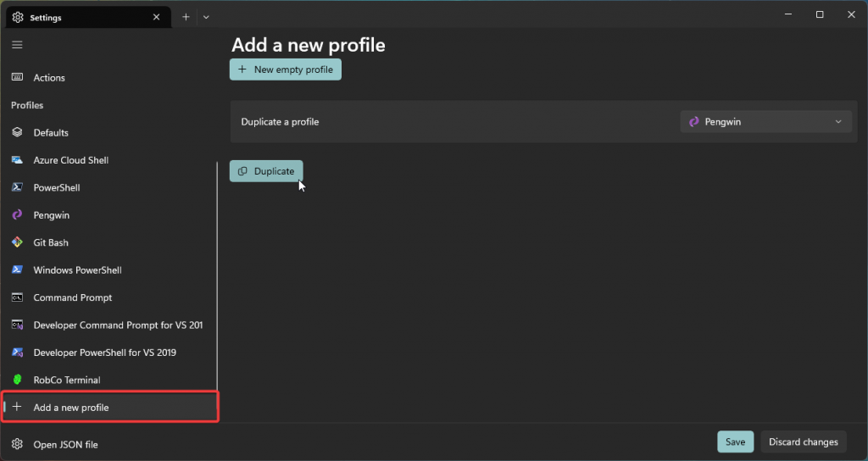Click the copy icon in Duplicate button
The height and width of the screenshot is (461, 868).
(x=242, y=171)
